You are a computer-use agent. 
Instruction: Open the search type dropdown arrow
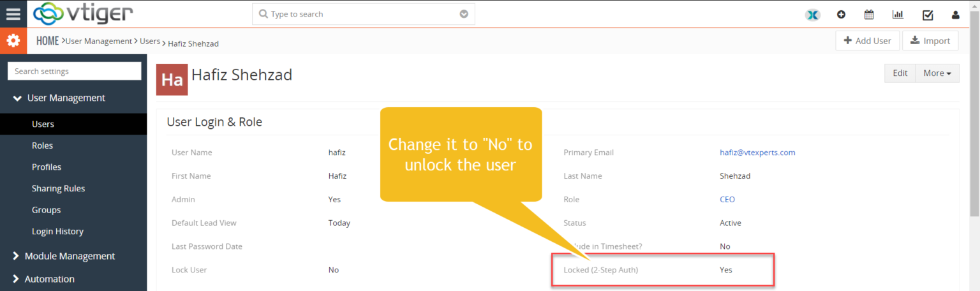pyautogui.click(x=464, y=14)
